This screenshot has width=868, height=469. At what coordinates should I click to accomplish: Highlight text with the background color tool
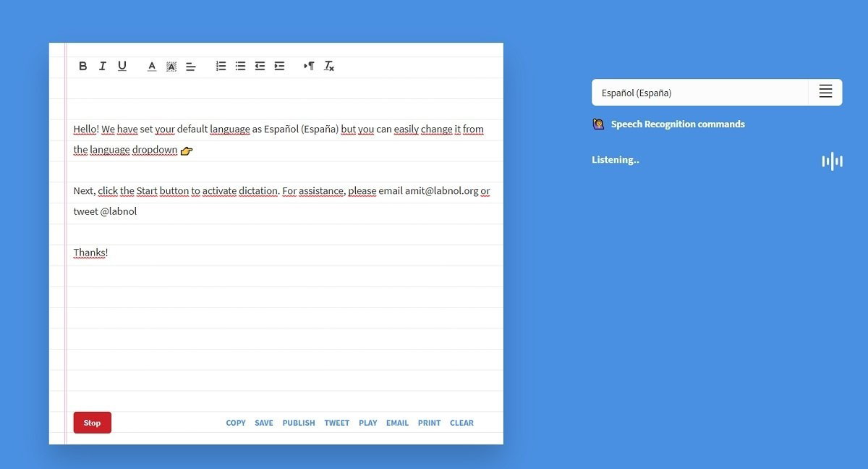click(171, 66)
